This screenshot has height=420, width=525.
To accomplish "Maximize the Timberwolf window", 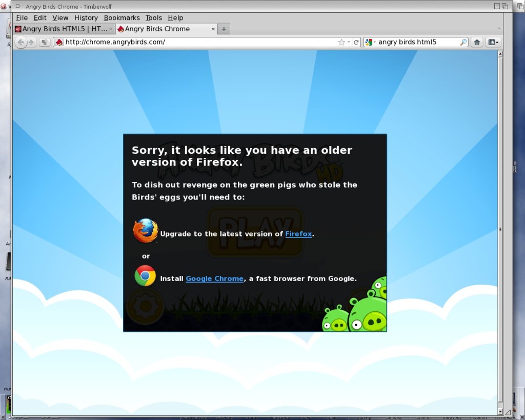I will pos(497,6).
